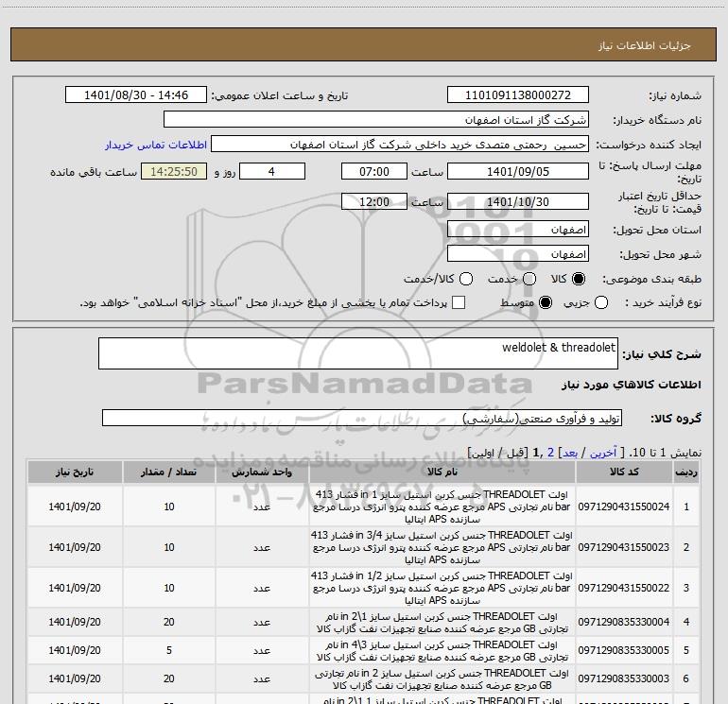Click quantity 5 in row 5

coord(169,650)
